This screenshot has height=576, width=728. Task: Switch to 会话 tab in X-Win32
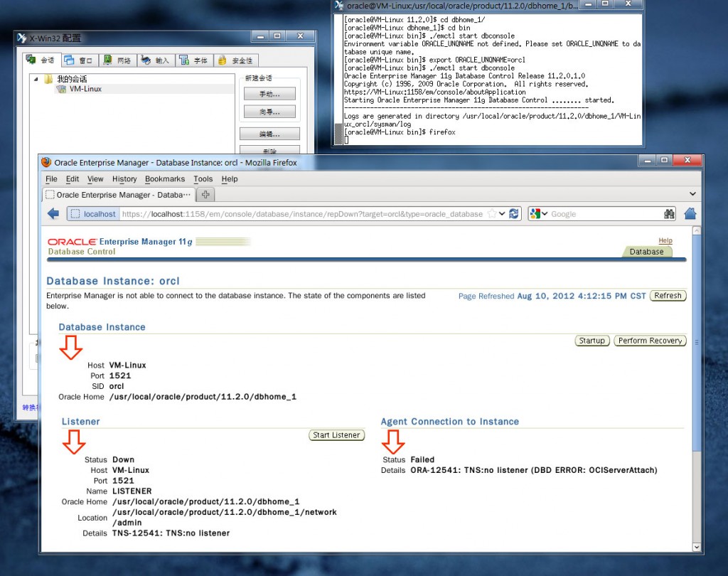pos(41,60)
